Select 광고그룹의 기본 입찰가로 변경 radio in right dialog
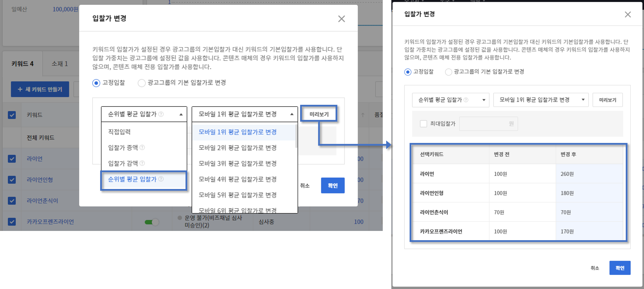 pos(448,72)
